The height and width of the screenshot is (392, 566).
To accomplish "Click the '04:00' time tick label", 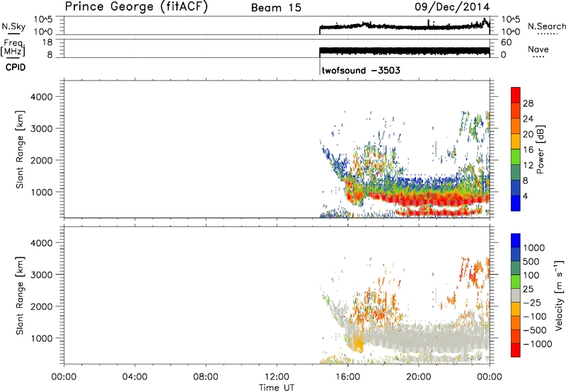I will pyautogui.click(x=134, y=377).
